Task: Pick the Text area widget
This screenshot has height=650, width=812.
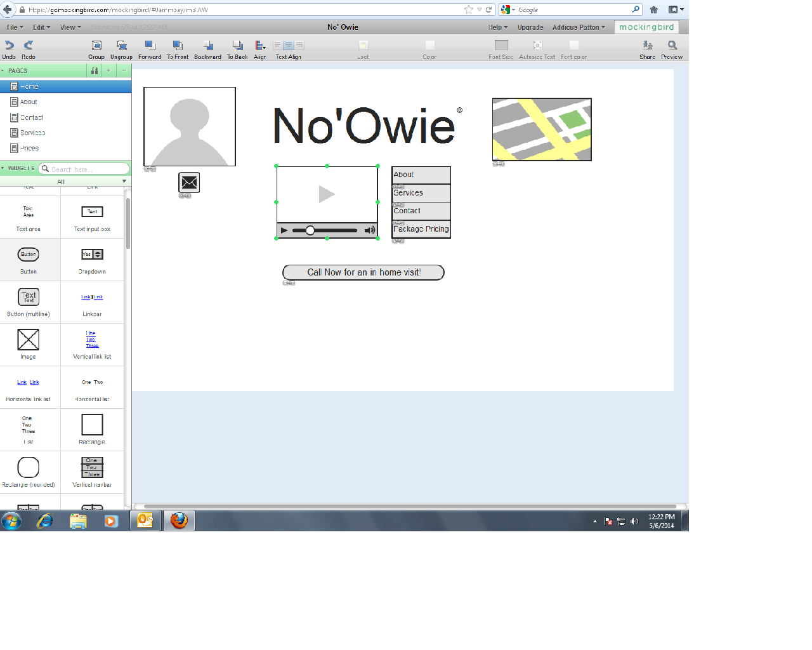Action: click(29, 217)
